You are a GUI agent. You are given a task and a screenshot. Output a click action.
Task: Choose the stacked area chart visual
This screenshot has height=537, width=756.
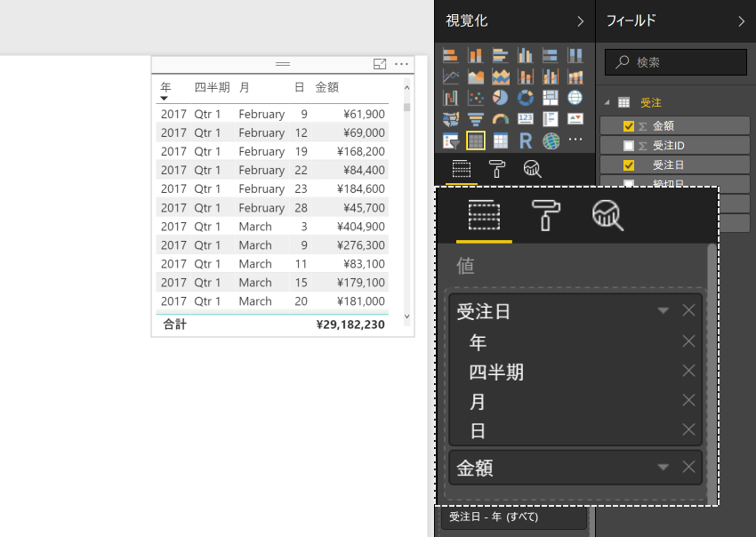[501, 76]
